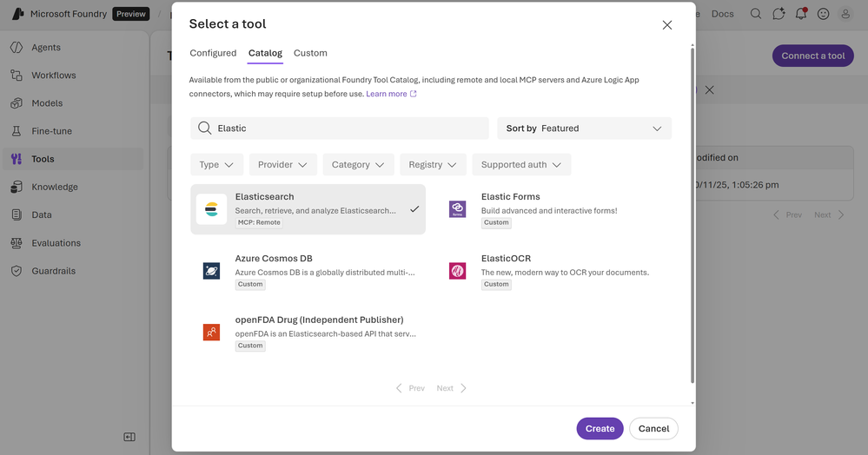Click the Cancel button
Viewport: 868px width, 455px height.
pyautogui.click(x=653, y=428)
